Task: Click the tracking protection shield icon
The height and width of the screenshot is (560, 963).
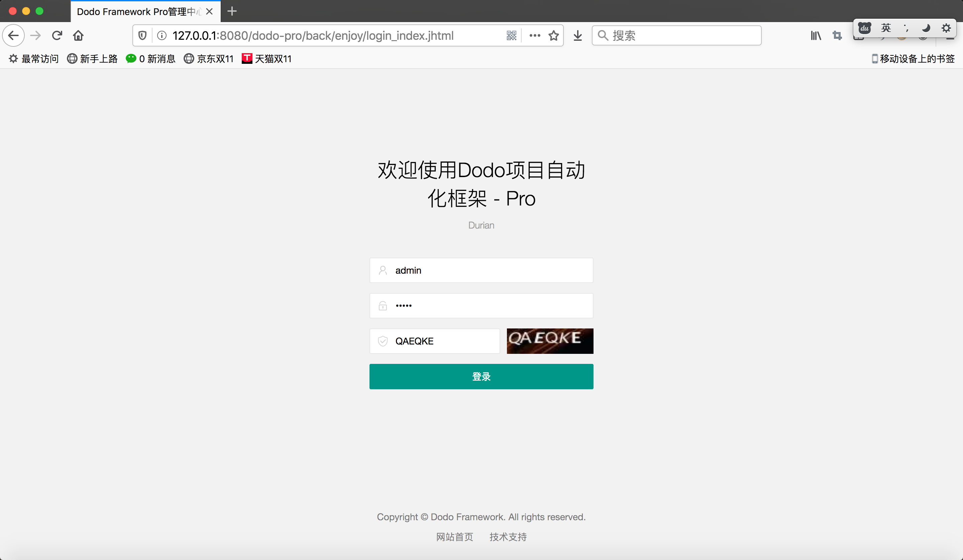Action: pyautogui.click(x=142, y=35)
